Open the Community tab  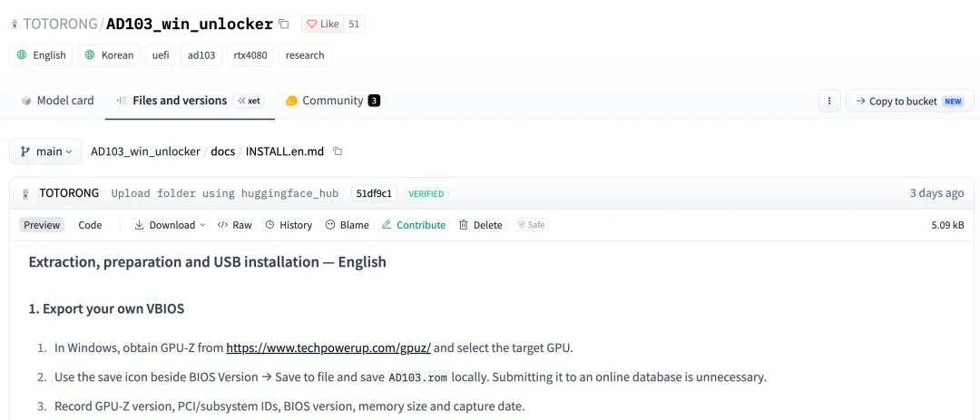(332, 101)
